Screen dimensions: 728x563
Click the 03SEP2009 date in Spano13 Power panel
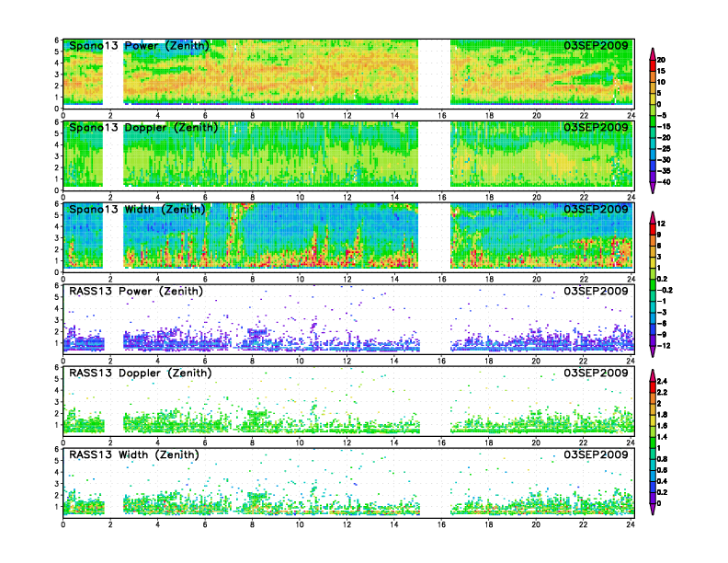point(596,46)
